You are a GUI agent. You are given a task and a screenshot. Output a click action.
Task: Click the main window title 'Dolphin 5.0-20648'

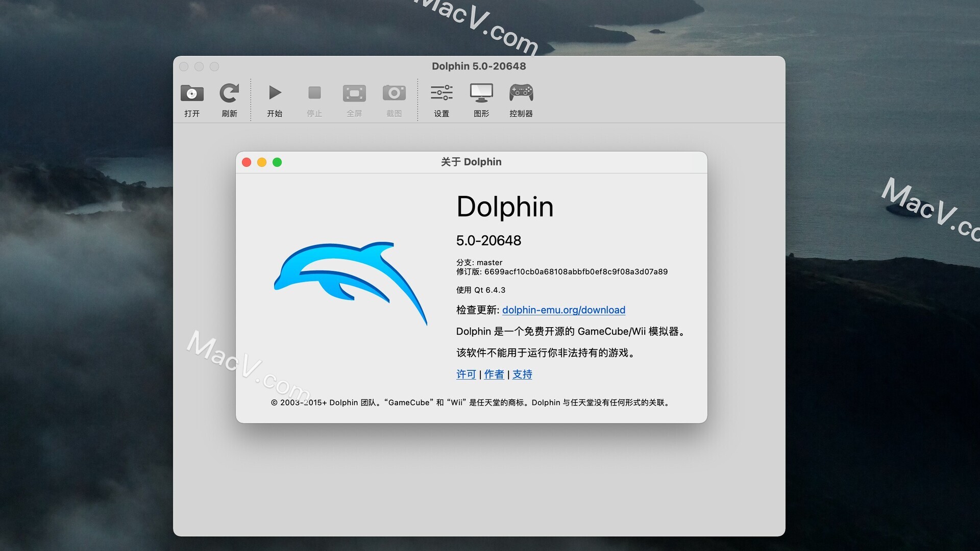479,66
